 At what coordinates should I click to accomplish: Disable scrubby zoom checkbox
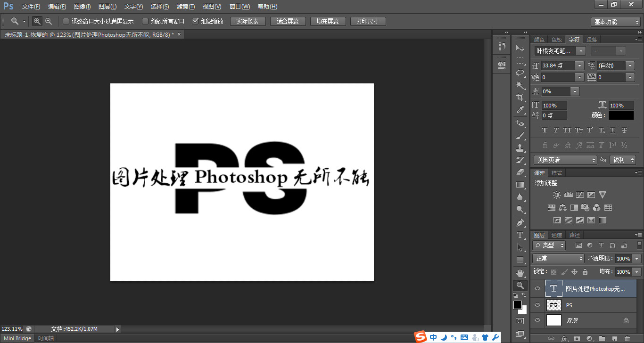[196, 21]
